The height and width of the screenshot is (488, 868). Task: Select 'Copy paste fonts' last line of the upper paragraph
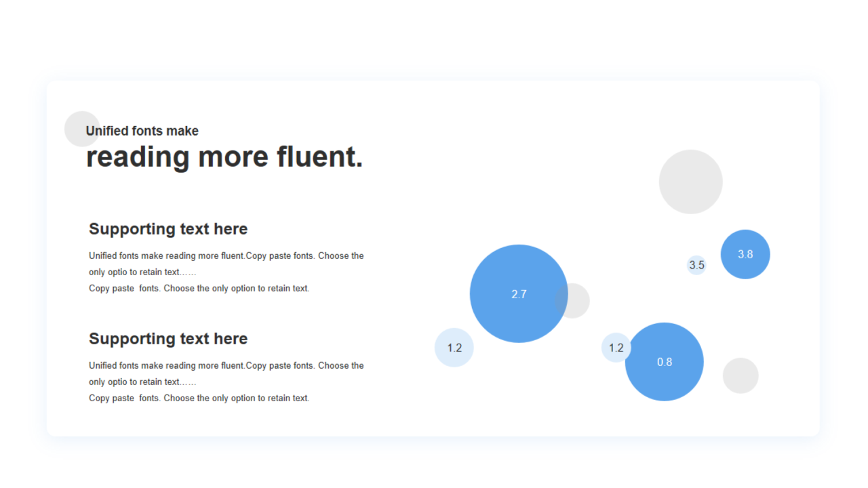point(199,289)
